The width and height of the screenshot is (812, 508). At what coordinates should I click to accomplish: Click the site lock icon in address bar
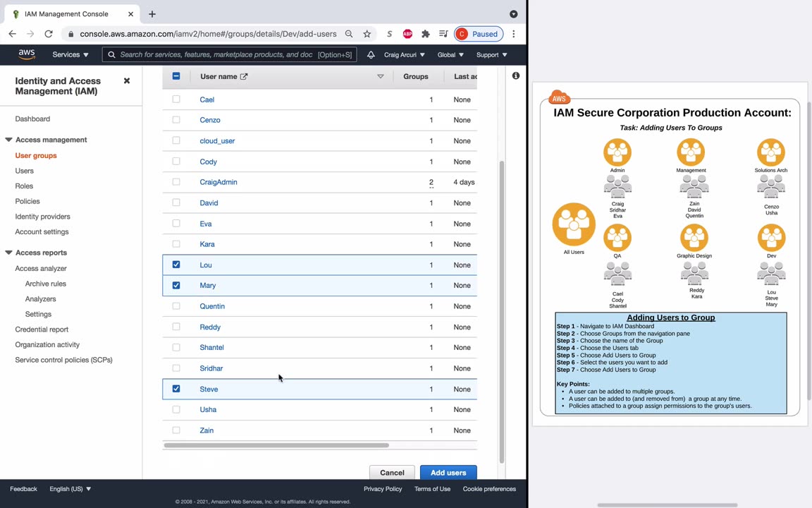click(x=71, y=34)
